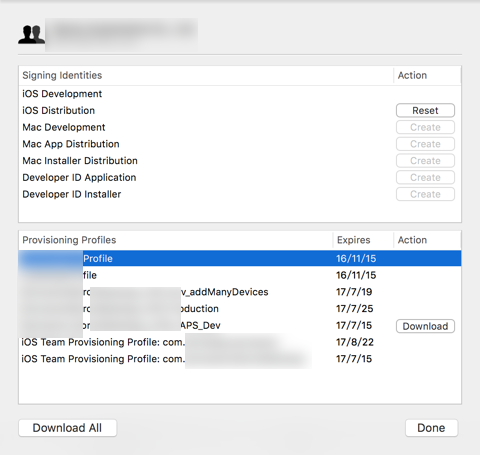Select the iOS Development identity row
Viewport: 480px width, 455px height.
[x=240, y=94]
